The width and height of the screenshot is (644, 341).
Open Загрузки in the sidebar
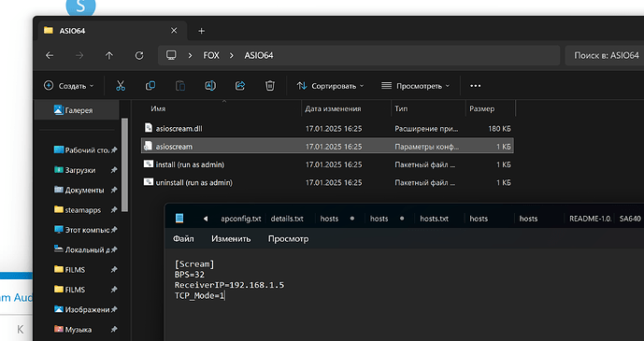click(80, 170)
